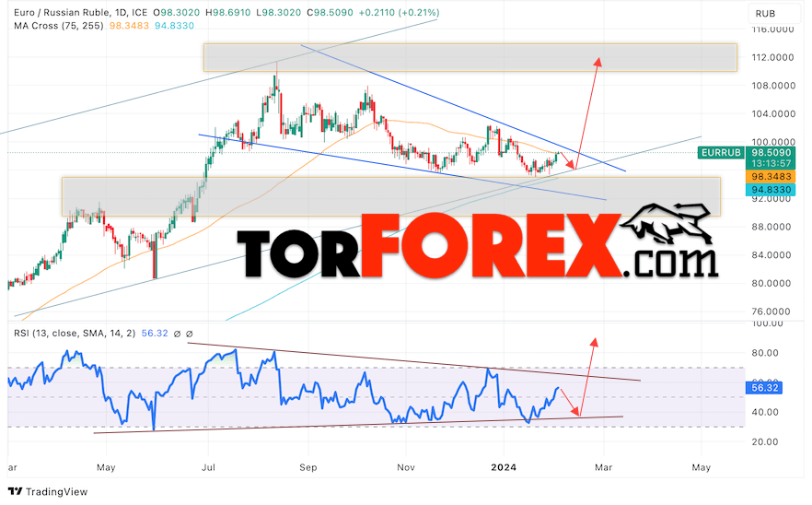This screenshot has height=505, width=812.
Task: Click the 76.0000 price axis tick
Action: tap(772, 311)
